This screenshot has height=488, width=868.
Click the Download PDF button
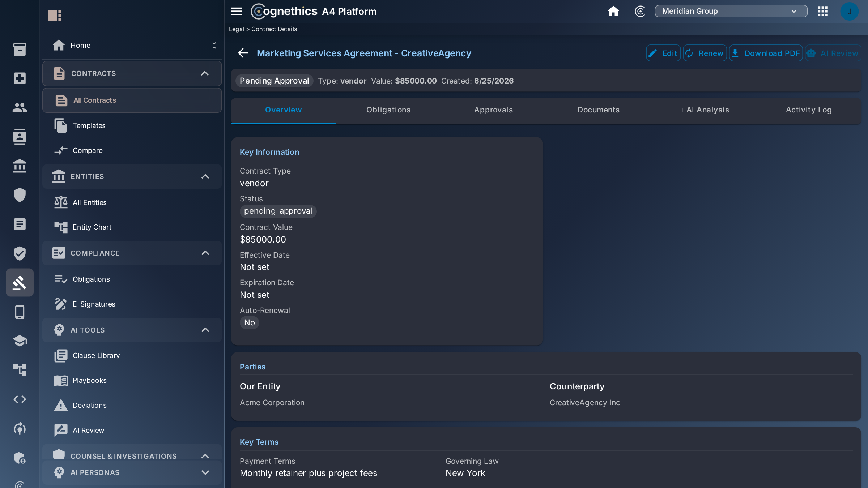[766, 53]
